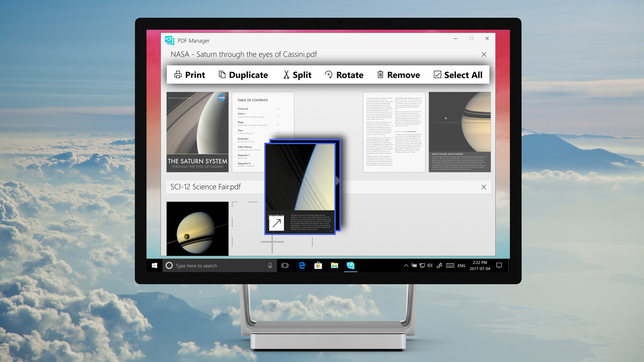Select the Science Fair Saturn page thumbnail
Image resolution: width=644 pixels, height=362 pixels.
coord(197,228)
